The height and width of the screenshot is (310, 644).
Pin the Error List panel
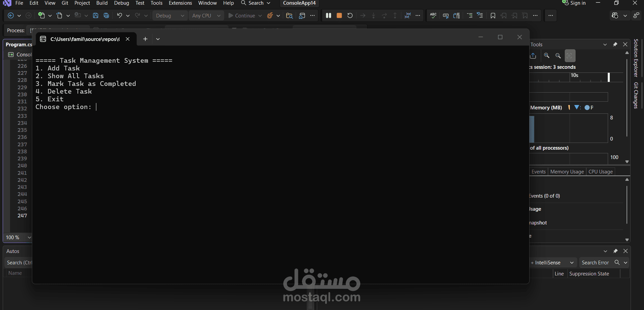(x=615, y=251)
